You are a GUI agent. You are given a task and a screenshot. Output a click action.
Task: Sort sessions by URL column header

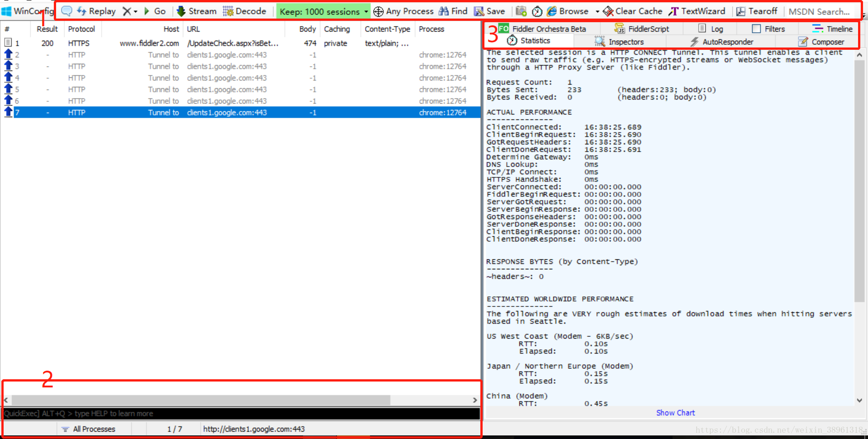(234, 29)
